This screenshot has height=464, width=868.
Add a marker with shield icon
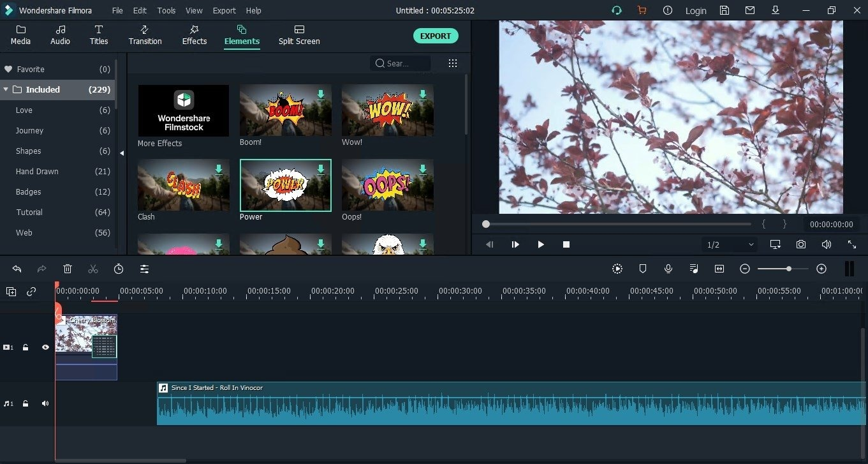click(x=643, y=269)
